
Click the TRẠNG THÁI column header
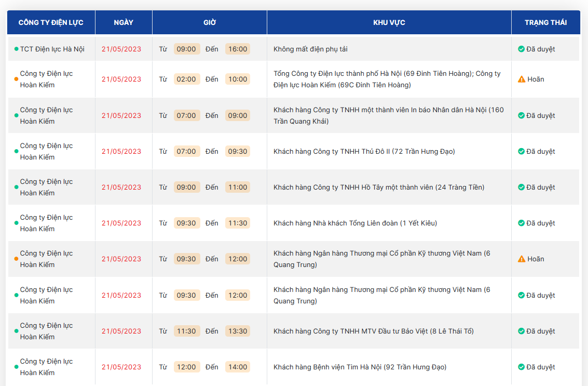pyautogui.click(x=545, y=22)
